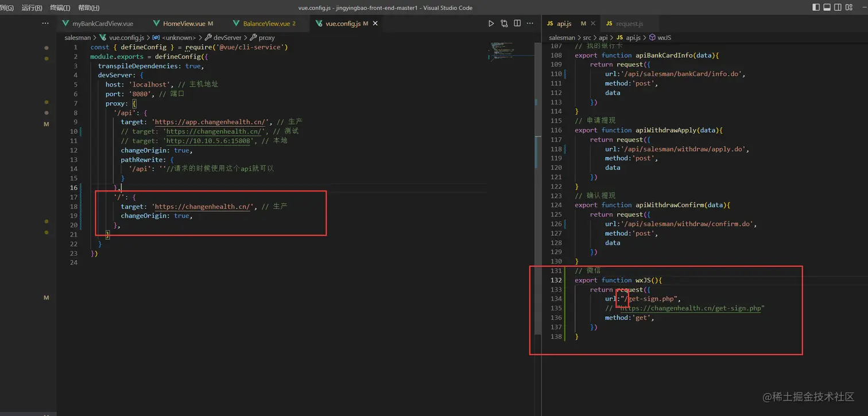Viewport: 868px width, 416px height.
Task: Click Vue icon on myBankCardView.vue tab
Action: click(65, 24)
